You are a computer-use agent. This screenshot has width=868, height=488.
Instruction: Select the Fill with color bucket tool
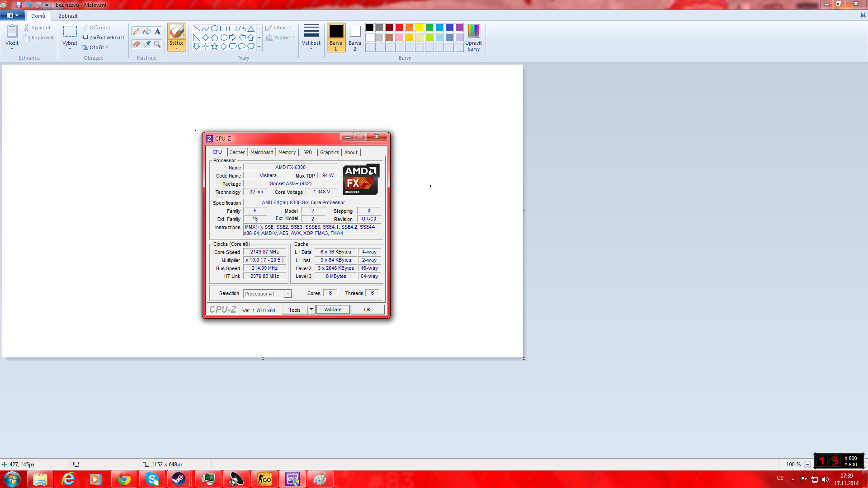[147, 32]
